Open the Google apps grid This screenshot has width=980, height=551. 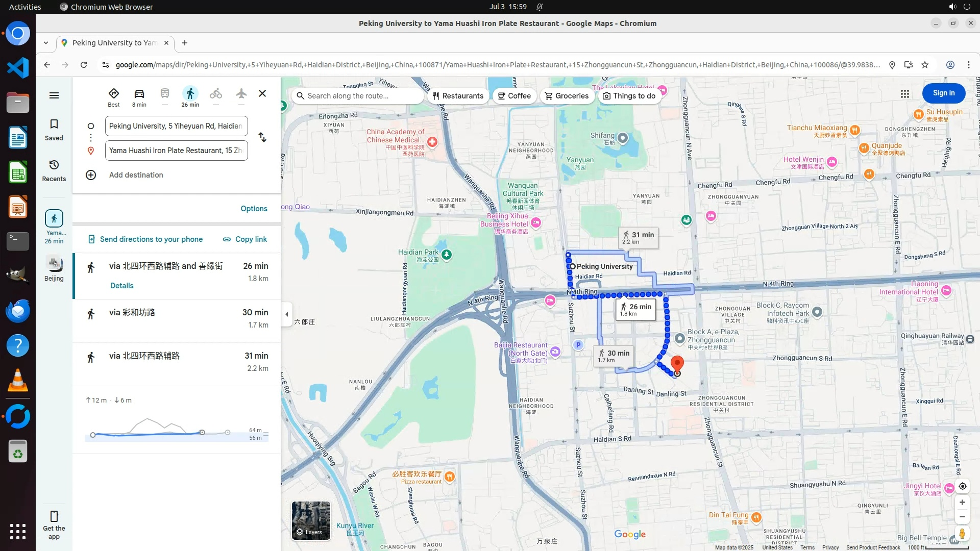click(x=904, y=94)
